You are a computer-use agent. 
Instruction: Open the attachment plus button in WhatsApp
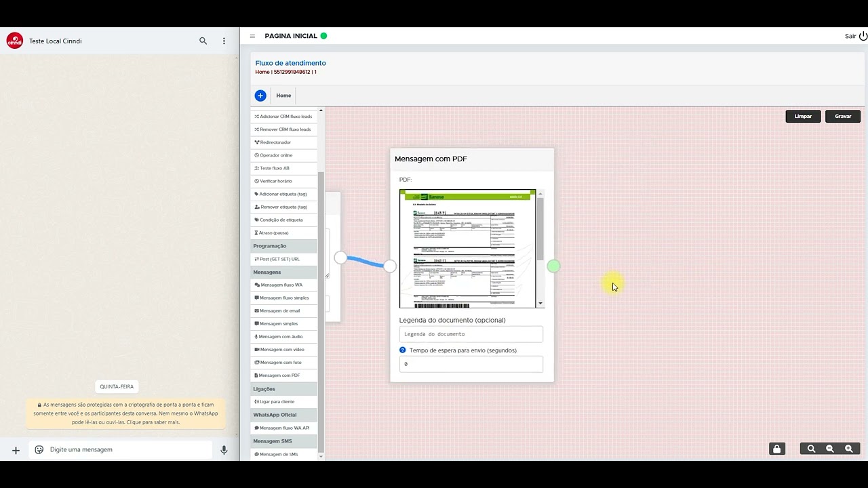click(x=16, y=450)
